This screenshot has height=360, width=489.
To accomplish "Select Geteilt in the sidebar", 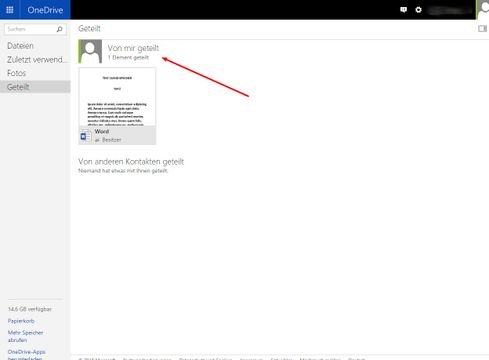I will (35, 87).
